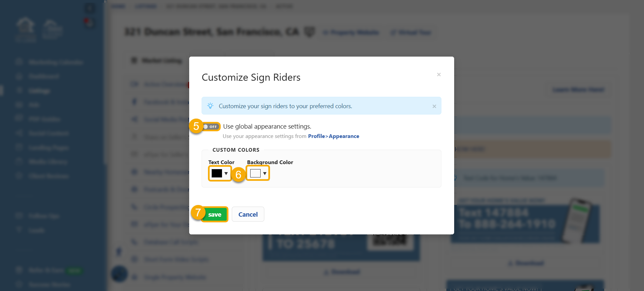Click the Cancel button

(248, 214)
